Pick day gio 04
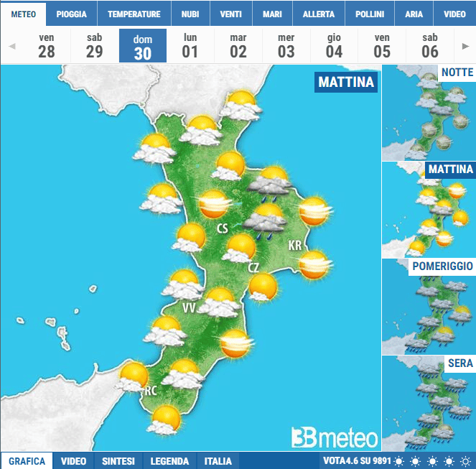Image resolution: width=476 pixels, height=469 pixels. click(334, 46)
